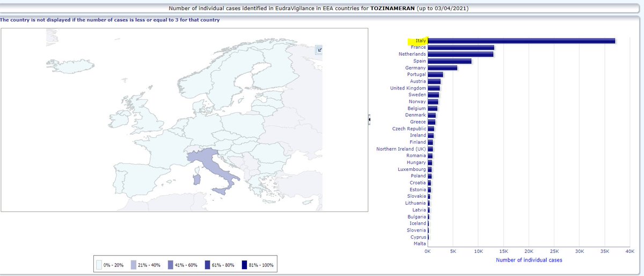Click the Sweden country label

[x=417, y=95]
